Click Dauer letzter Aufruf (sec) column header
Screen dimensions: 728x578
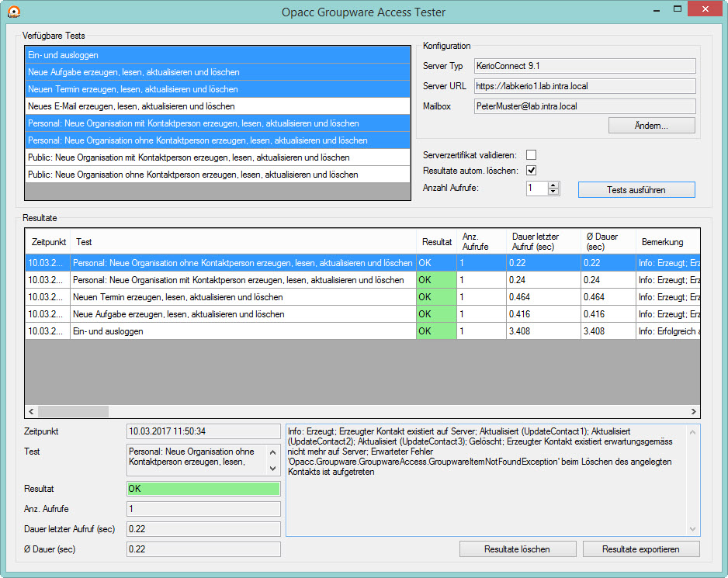pos(543,242)
